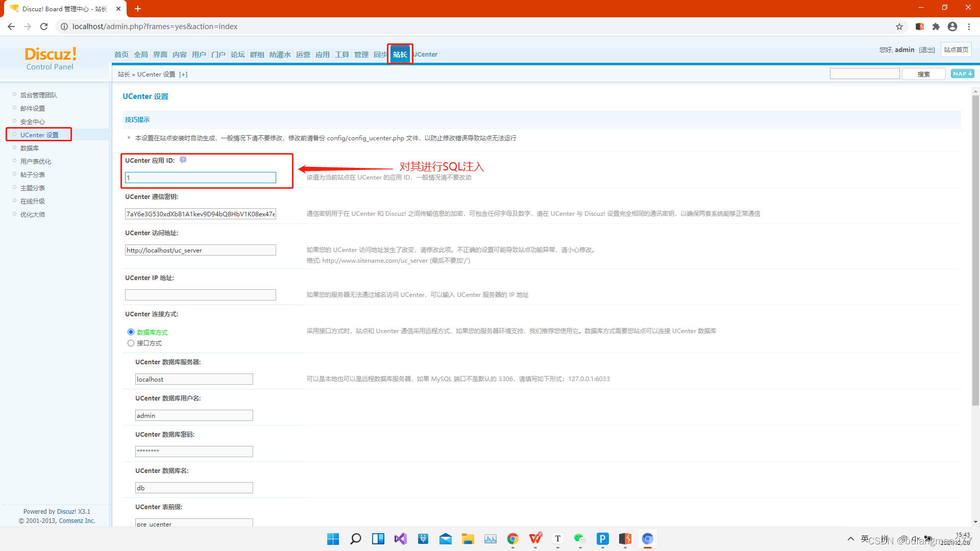Focus the UCenter 通信密钥 input field

[201, 214]
